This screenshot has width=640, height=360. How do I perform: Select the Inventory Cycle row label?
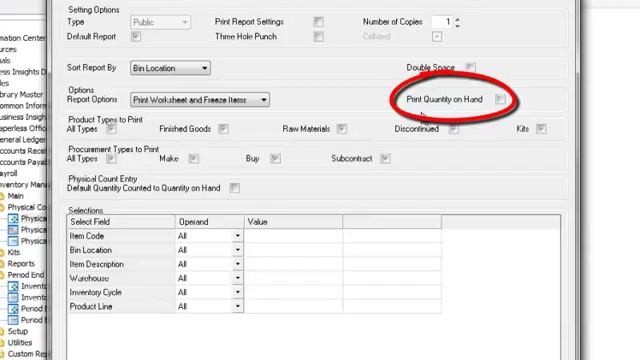(96, 292)
